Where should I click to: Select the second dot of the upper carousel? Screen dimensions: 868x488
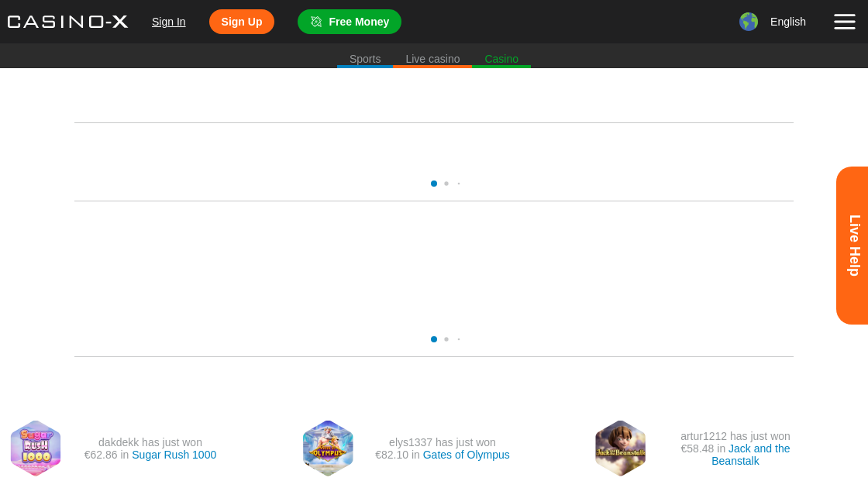click(x=446, y=184)
